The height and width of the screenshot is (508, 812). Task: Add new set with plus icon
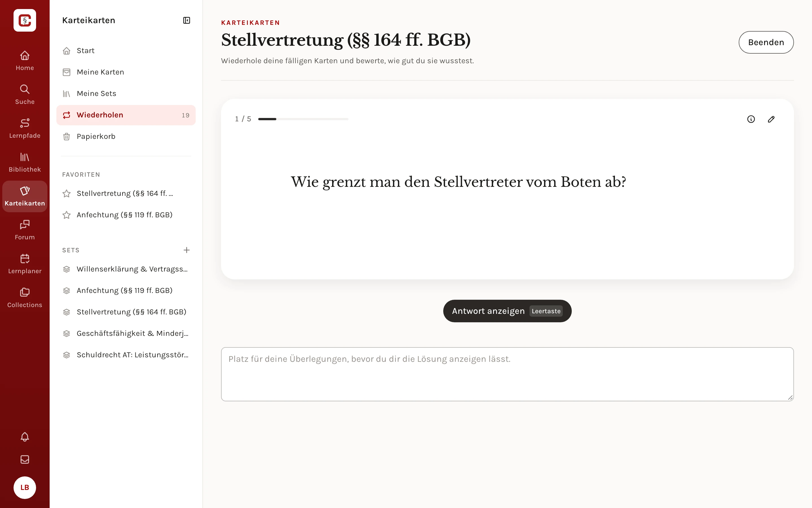pyautogui.click(x=187, y=250)
